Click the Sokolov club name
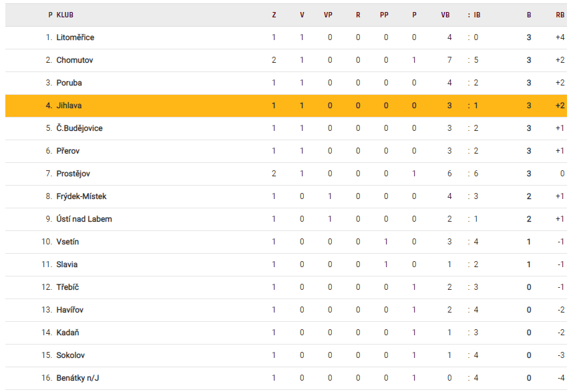573x392 pixels. coord(70,355)
